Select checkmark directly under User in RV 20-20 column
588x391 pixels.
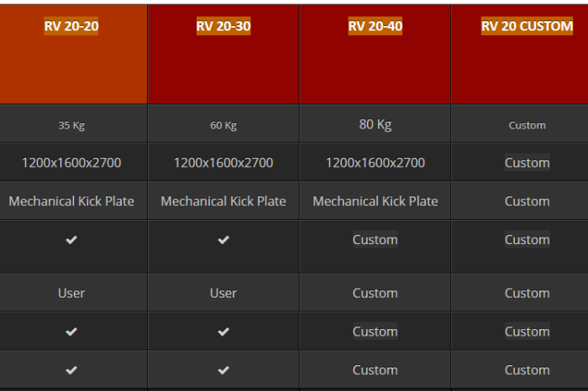point(71,331)
